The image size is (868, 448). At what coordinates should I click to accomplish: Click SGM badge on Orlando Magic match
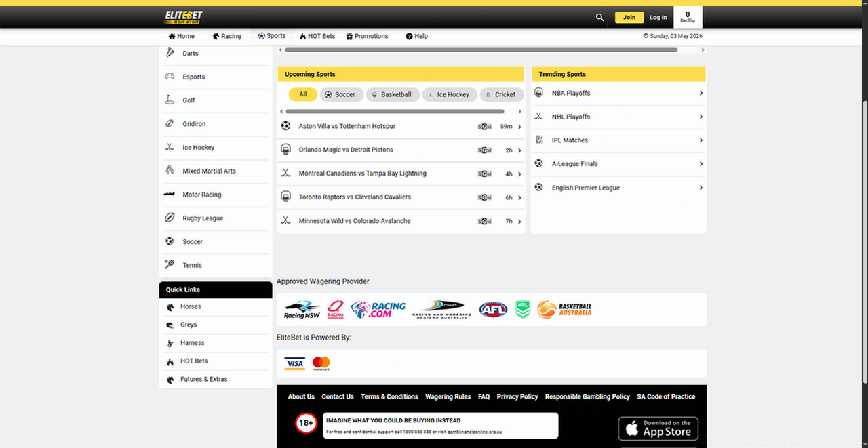tap(484, 150)
